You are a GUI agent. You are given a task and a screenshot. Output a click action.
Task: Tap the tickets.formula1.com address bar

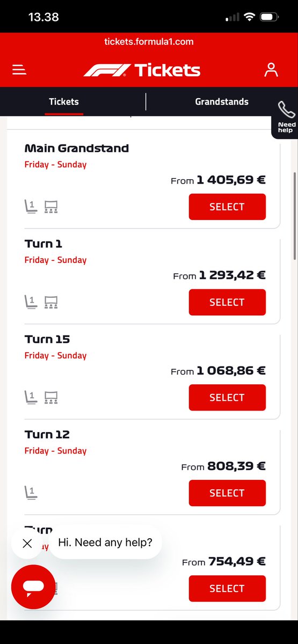point(149,41)
